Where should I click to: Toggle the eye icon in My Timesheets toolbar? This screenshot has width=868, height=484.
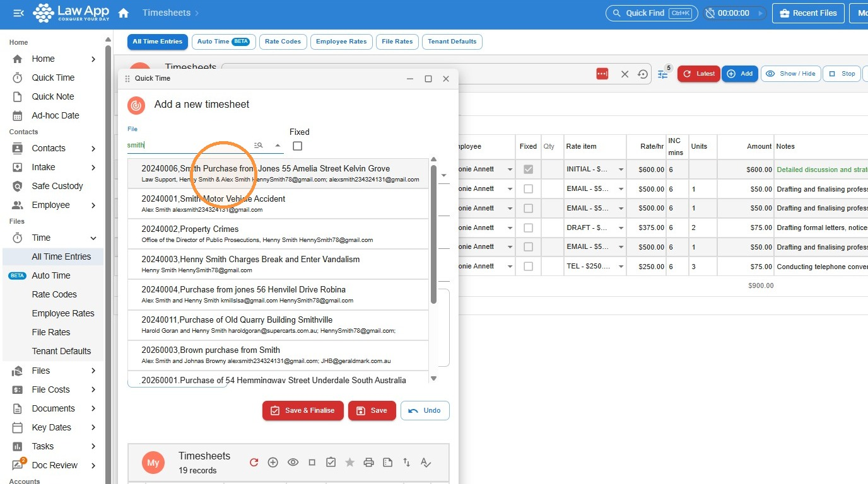[x=293, y=463]
